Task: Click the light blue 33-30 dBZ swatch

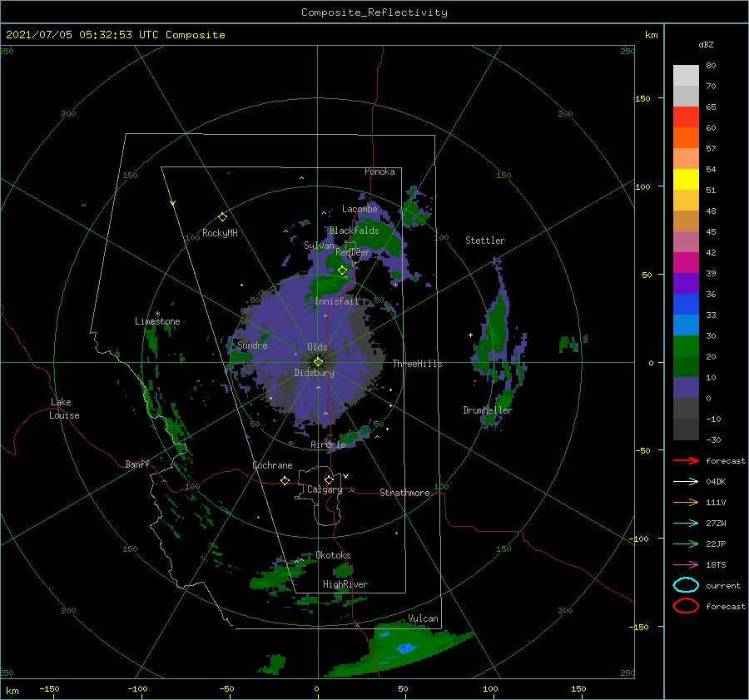Action: pyautogui.click(x=686, y=325)
